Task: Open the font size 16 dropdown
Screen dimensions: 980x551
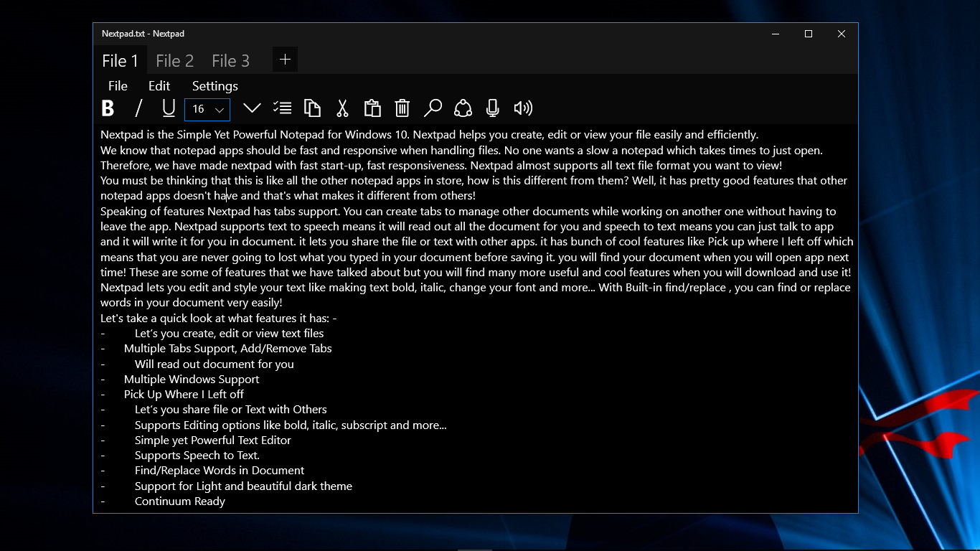Action: click(207, 109)
